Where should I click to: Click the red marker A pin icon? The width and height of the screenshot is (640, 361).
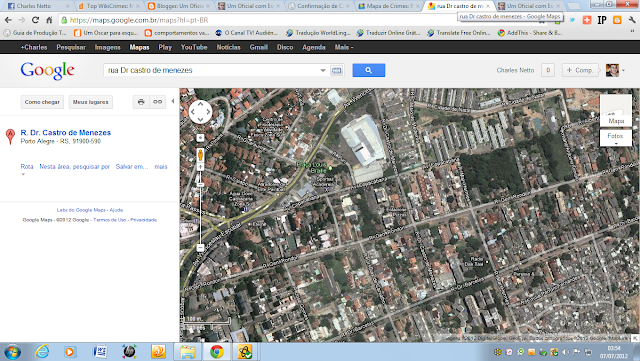(10, 136)
